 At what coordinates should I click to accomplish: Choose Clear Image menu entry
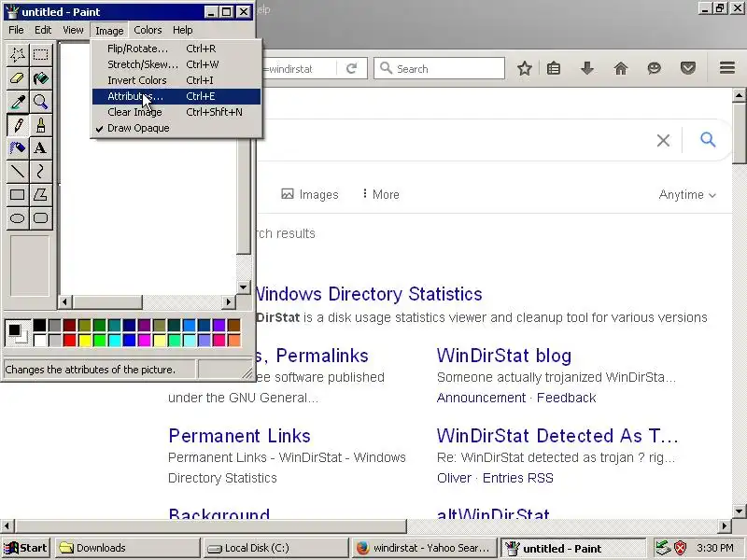(176, 112)
